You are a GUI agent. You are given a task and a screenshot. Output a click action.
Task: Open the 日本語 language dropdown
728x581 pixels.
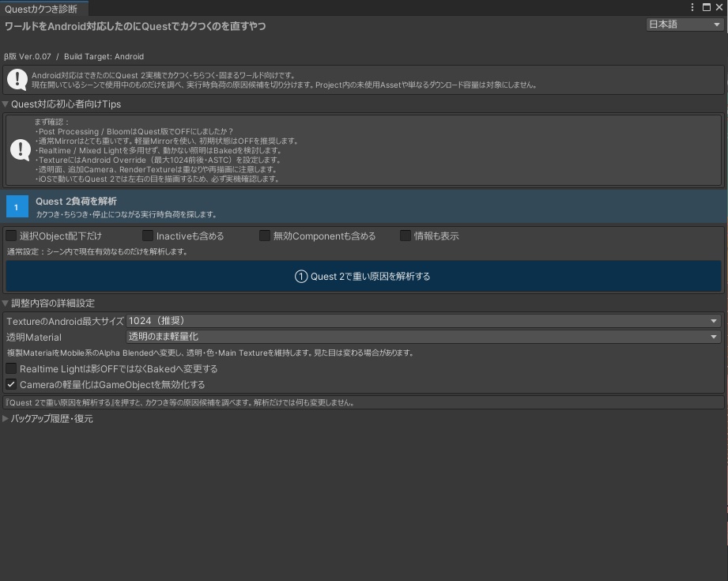(x=685, y=25)
